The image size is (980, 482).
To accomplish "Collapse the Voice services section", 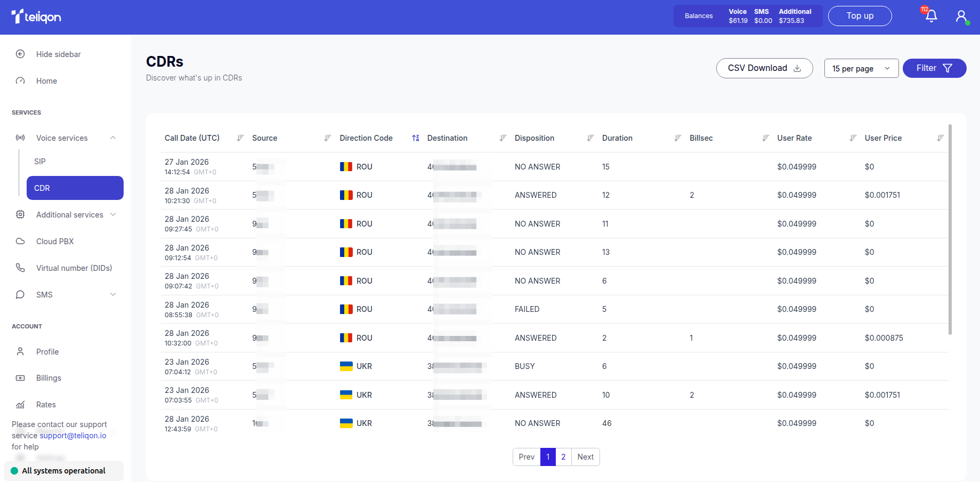I will (113, 138).
